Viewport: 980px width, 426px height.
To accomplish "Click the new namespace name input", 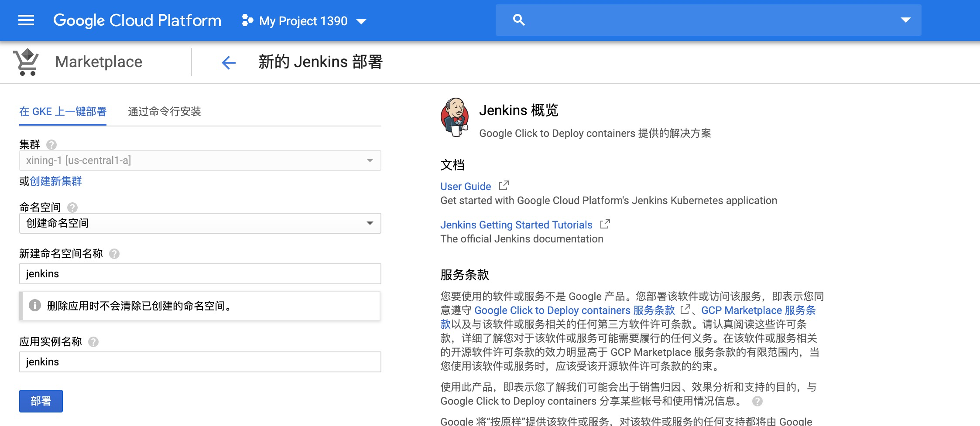I will coord(200,274).
